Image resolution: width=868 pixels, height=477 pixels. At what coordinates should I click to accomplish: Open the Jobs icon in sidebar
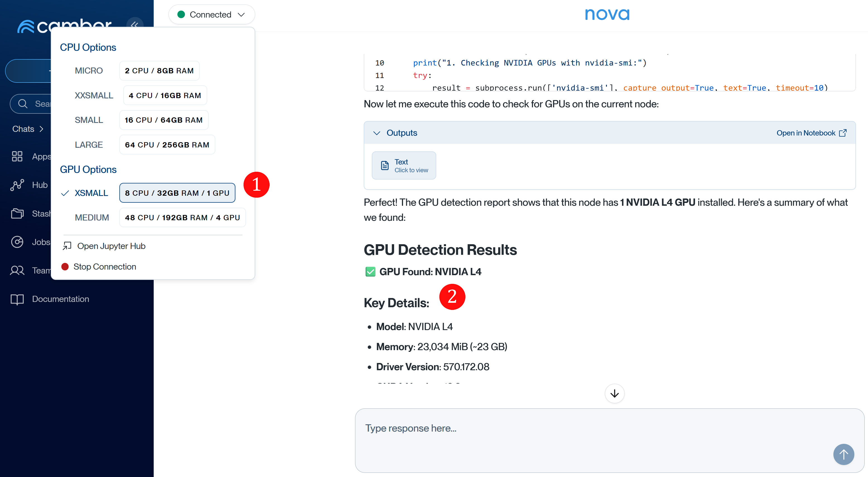pyautogui.click(x=17, y=242)
